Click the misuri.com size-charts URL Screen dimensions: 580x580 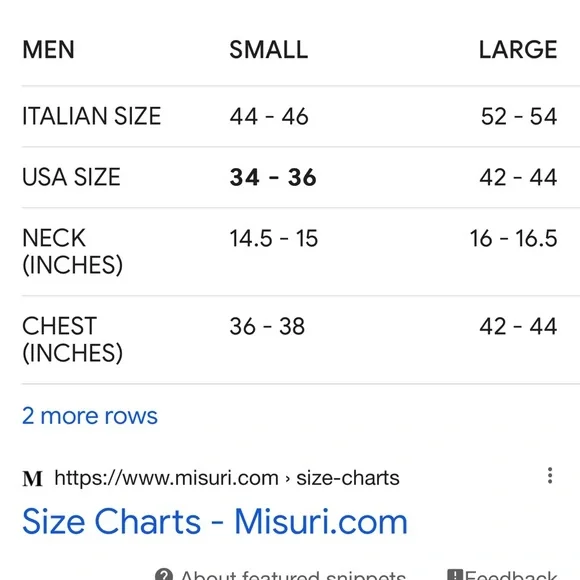(227, 478)
